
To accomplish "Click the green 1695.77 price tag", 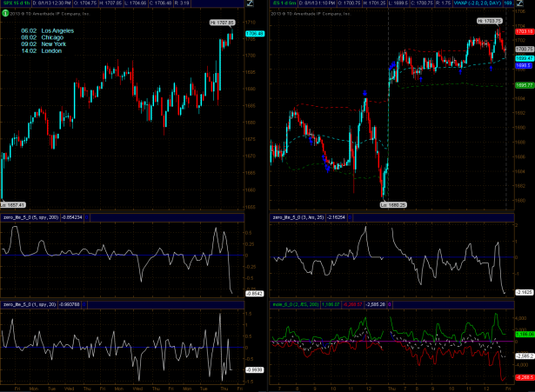I will (x=524, y=84).
